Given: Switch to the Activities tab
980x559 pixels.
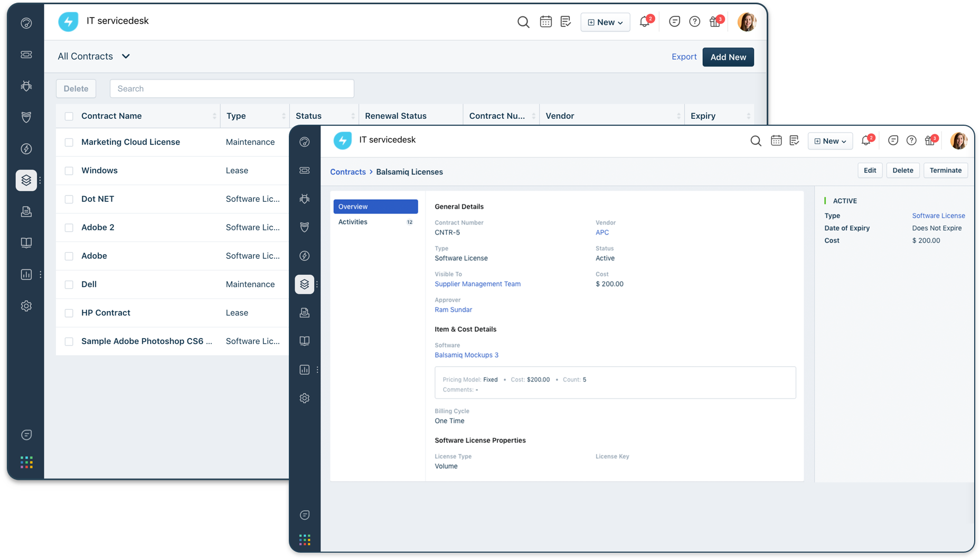Looking at the screenshot, I should [x=353, y=222].
